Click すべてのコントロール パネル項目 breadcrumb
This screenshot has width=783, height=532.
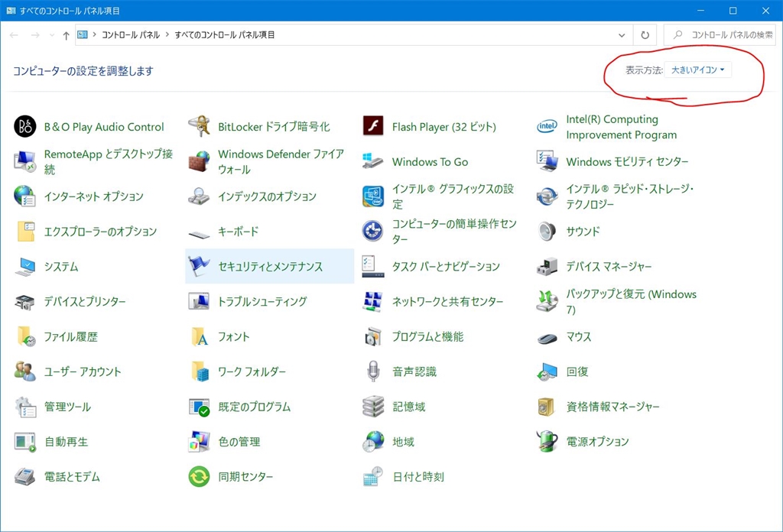225,35
